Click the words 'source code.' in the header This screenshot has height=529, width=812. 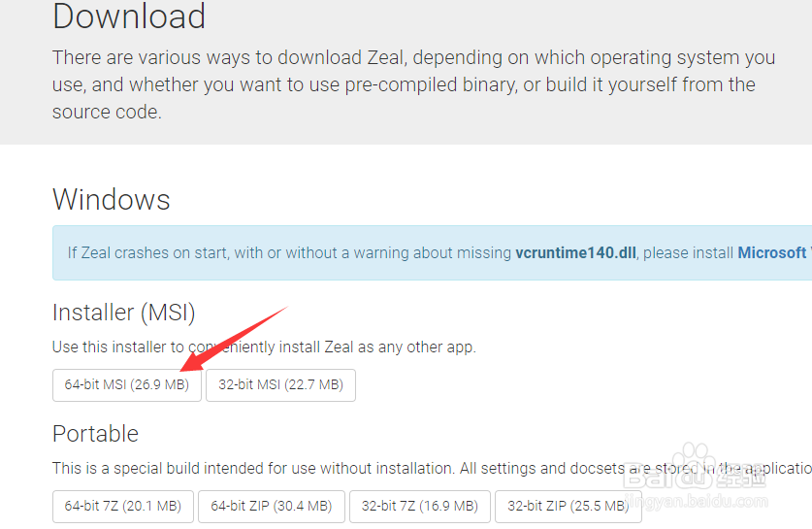[x=107, y=112]
